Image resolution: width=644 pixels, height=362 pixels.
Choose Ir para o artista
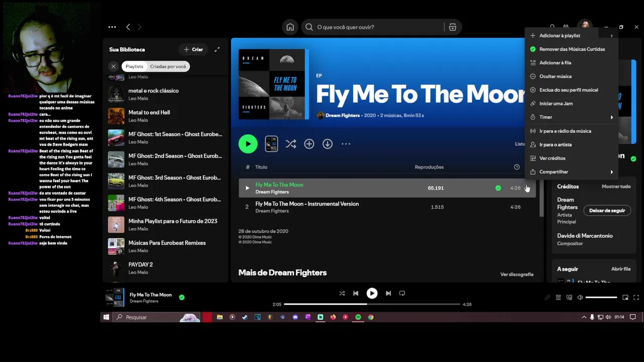572,145
